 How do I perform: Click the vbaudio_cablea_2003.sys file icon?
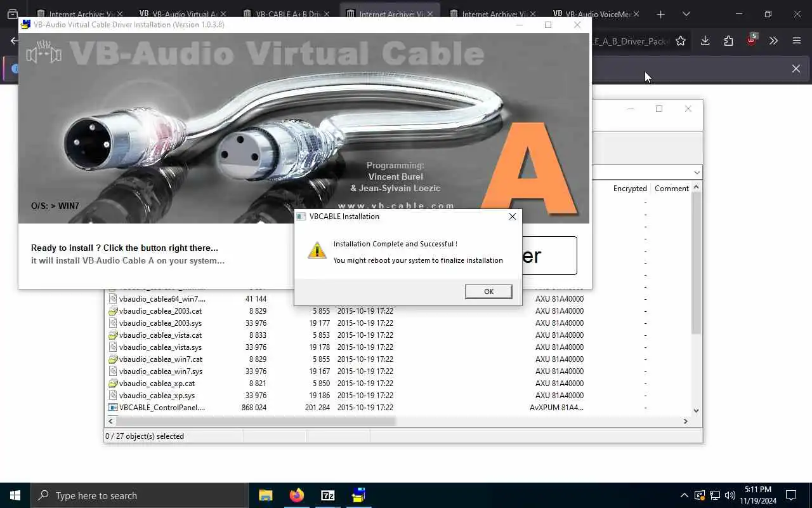point(113,323)
